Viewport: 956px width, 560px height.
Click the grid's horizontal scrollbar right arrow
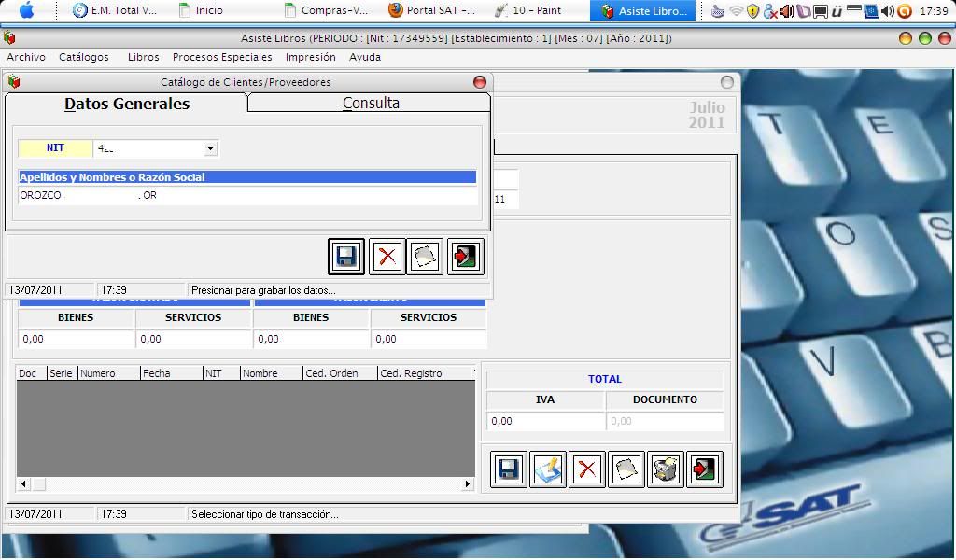(x=468, y=483)
